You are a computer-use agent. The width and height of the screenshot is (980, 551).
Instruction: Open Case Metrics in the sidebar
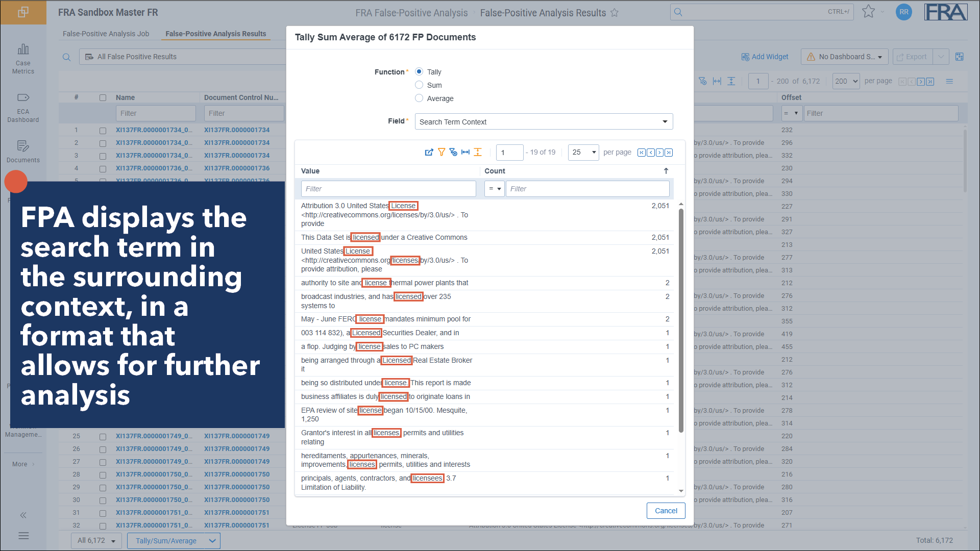pos(23,59)
